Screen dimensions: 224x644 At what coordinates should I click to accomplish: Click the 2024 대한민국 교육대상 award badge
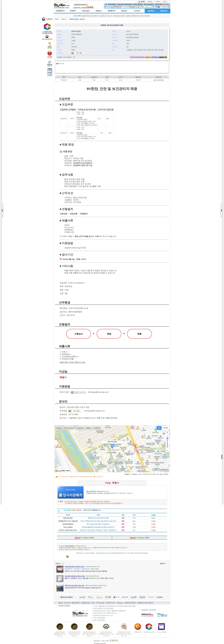click(60, 626)
